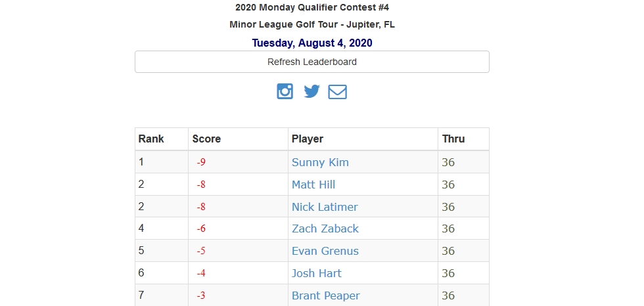Open Zach Zaback's scorecard link
644x306 pixels.
coord(325,229)
